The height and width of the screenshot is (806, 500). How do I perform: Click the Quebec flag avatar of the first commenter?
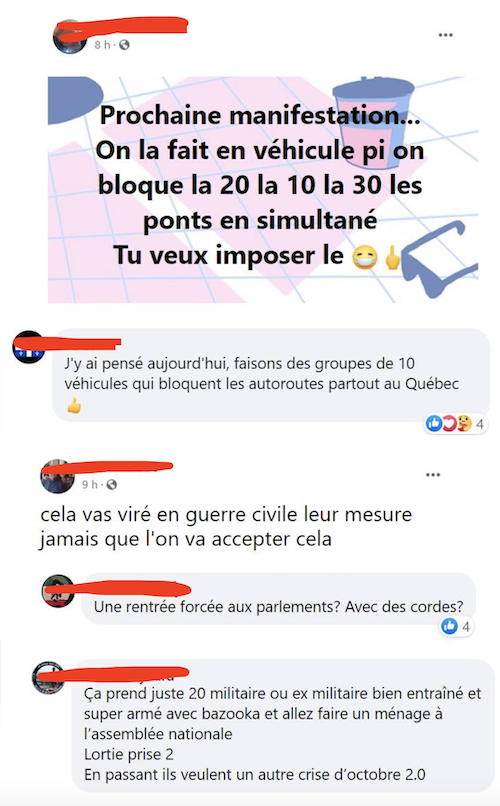(29, 347)
